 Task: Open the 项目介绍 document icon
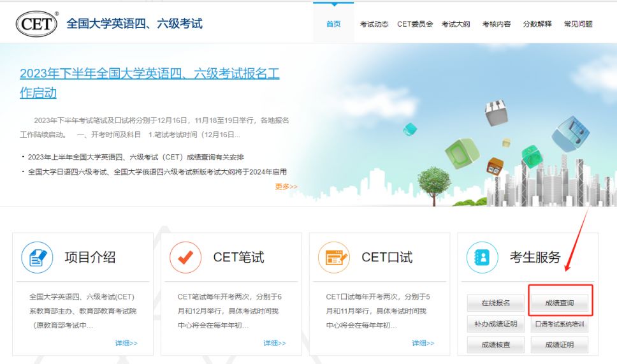pyautogui.click(x=37, y=258)
